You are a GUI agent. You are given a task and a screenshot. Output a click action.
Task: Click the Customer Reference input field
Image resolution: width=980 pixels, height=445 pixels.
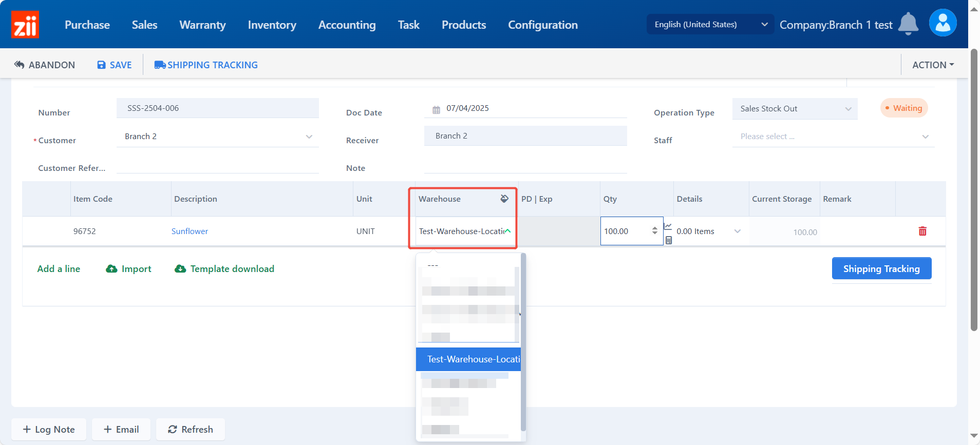pos(217,168)
